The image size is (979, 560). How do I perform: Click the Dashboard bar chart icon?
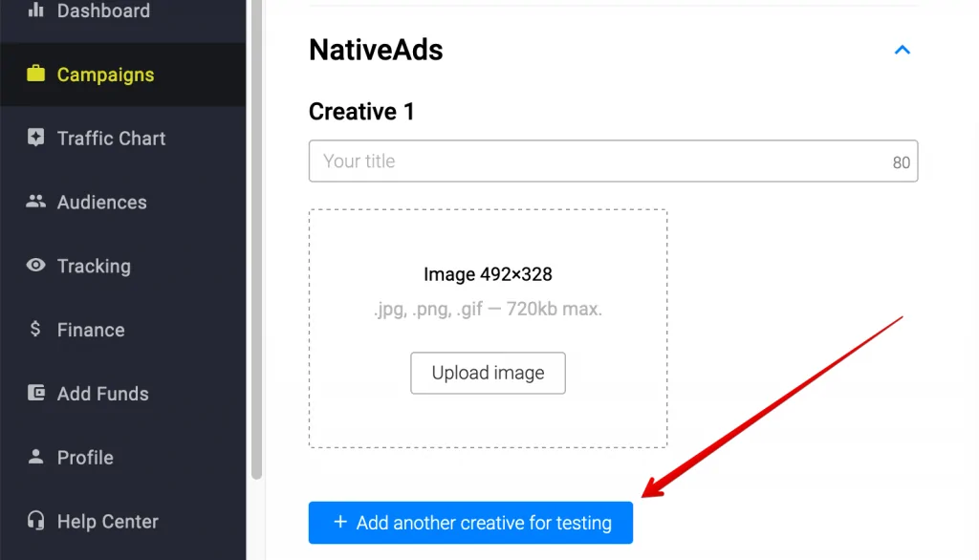point(35,11)
